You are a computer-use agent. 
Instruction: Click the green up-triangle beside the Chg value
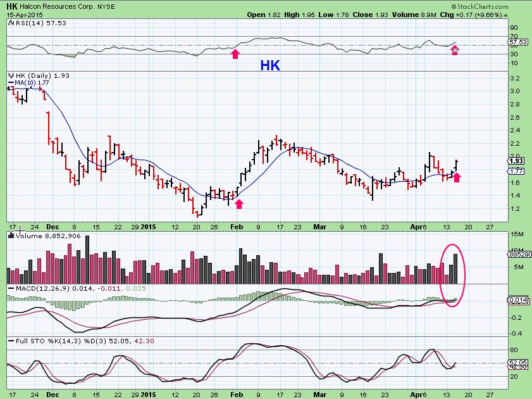506,15
